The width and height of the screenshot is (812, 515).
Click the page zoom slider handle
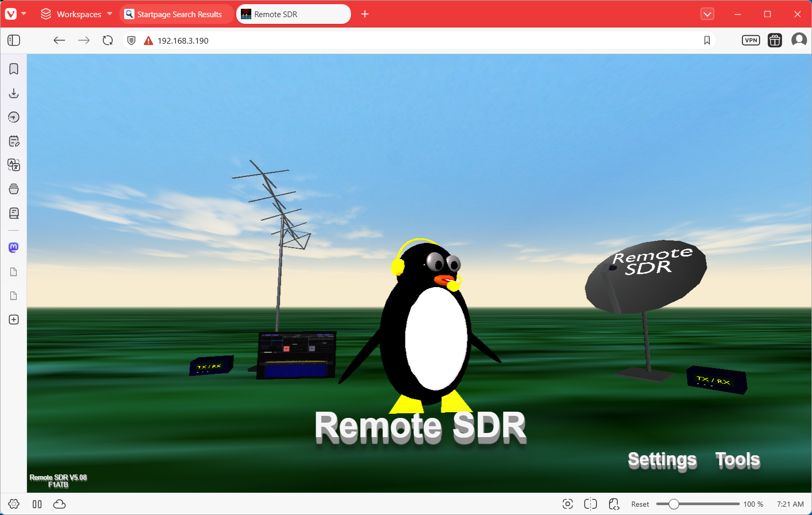673,504
